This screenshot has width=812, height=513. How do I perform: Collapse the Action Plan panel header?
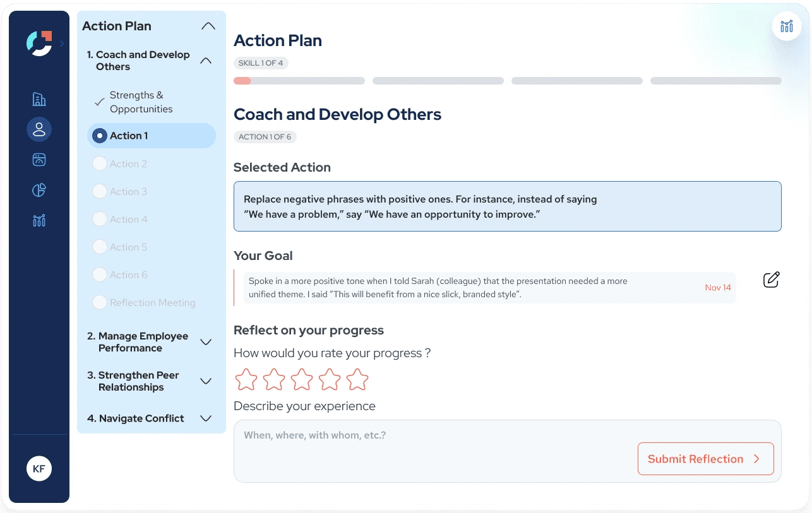208,27
